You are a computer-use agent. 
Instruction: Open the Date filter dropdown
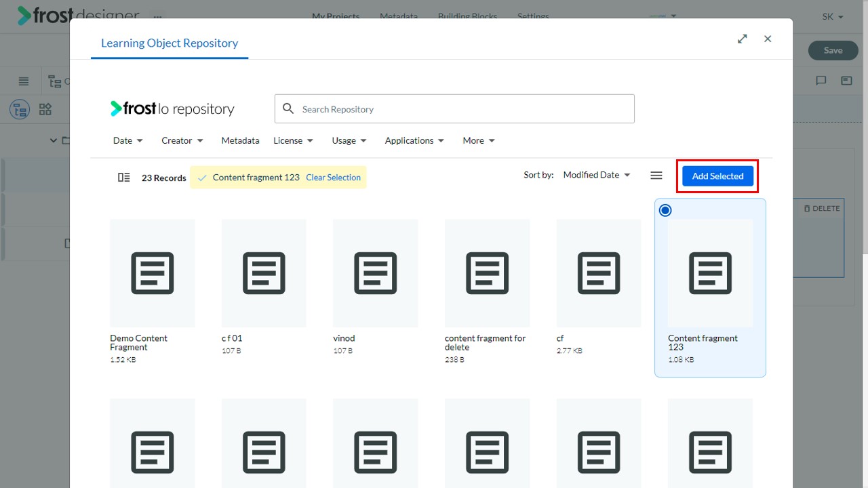128,140
